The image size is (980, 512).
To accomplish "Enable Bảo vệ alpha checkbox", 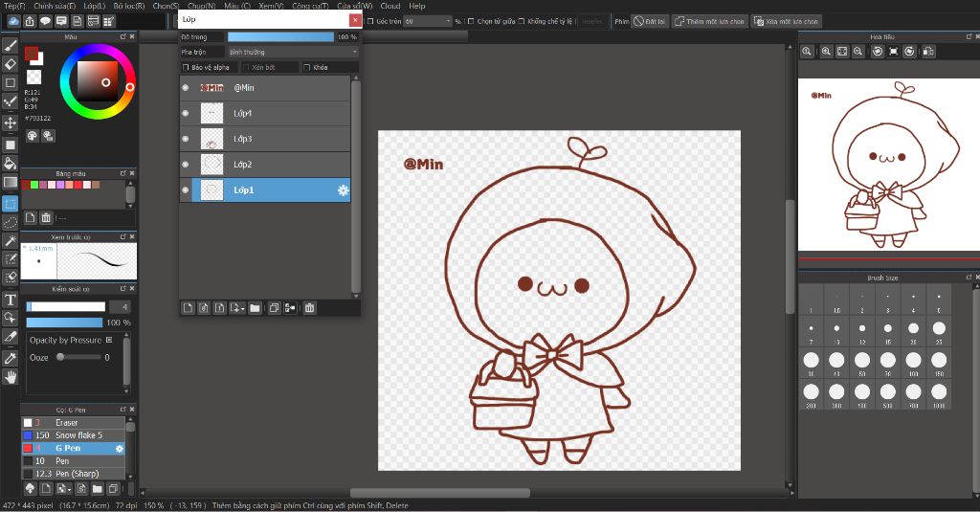I will pyautogui.click(x=186, y=67).
